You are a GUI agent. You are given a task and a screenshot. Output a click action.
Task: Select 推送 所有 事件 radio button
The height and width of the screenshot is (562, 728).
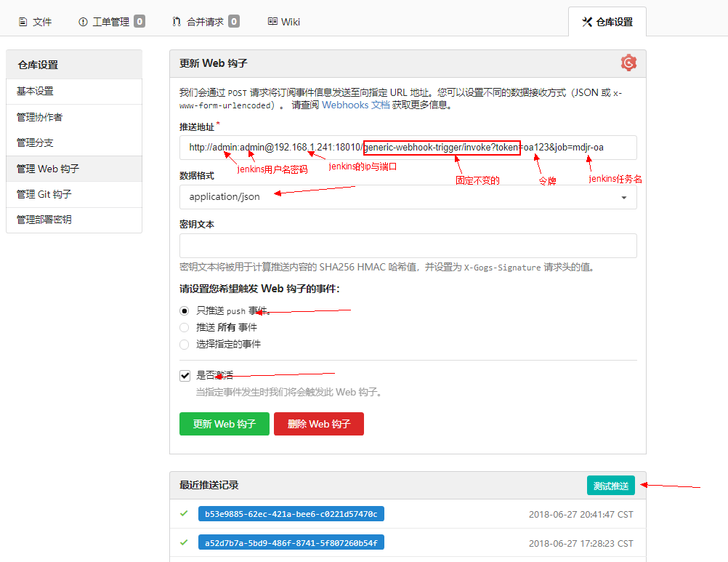click(185, 327)
